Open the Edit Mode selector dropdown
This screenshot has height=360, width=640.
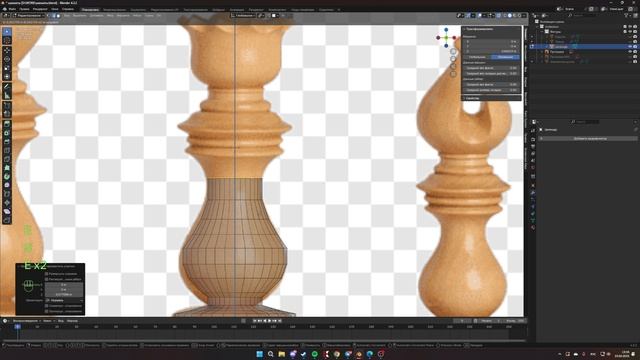tap(28, 16)
